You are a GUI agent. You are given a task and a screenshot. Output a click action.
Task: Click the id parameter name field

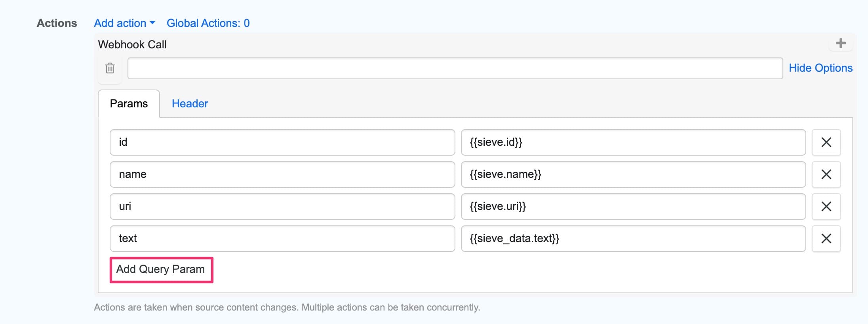click(283, 143)
